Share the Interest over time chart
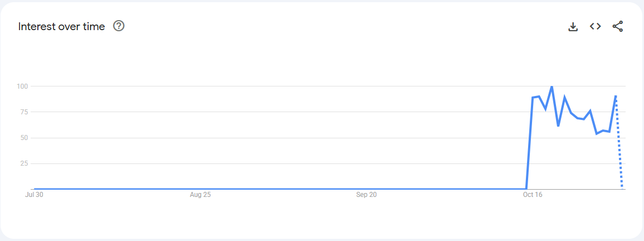Screen dimensions: 644x241 click(x=617, y=26)
